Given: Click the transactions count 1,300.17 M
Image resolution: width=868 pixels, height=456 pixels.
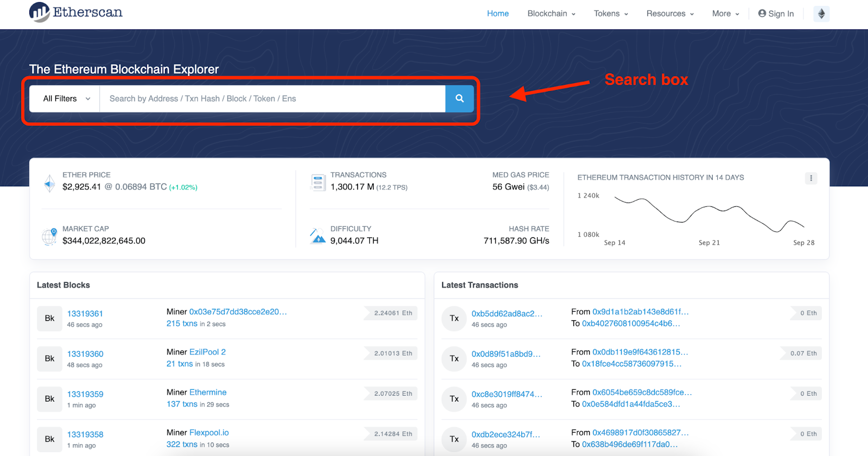Looking at the screenshot, I should [x=353, y=187].
